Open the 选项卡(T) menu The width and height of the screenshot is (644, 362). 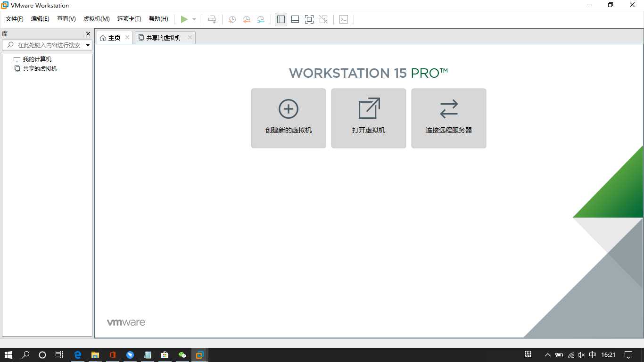[129, 19]
